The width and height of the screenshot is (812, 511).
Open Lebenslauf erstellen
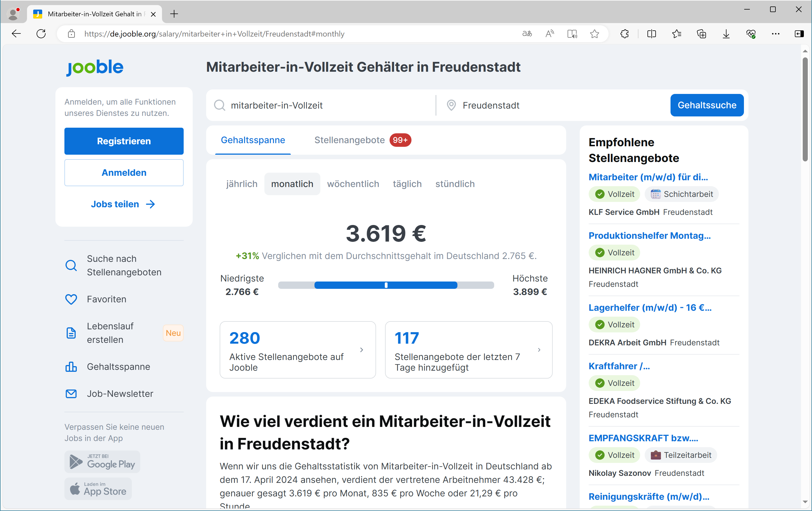pos(124,333)
